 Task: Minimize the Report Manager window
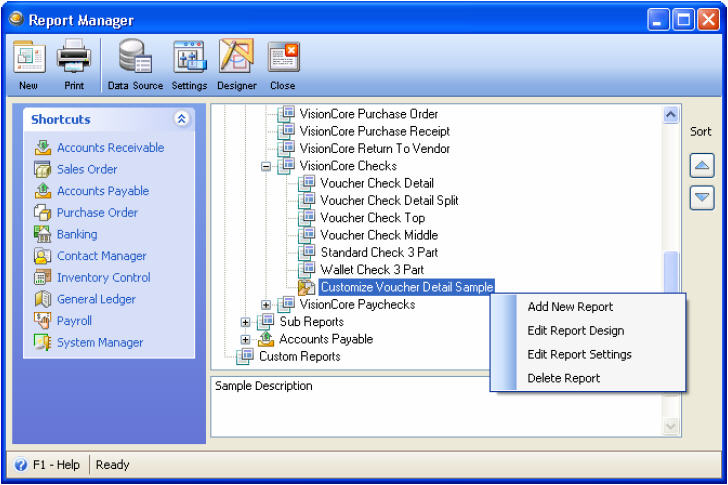coord(658,20)
